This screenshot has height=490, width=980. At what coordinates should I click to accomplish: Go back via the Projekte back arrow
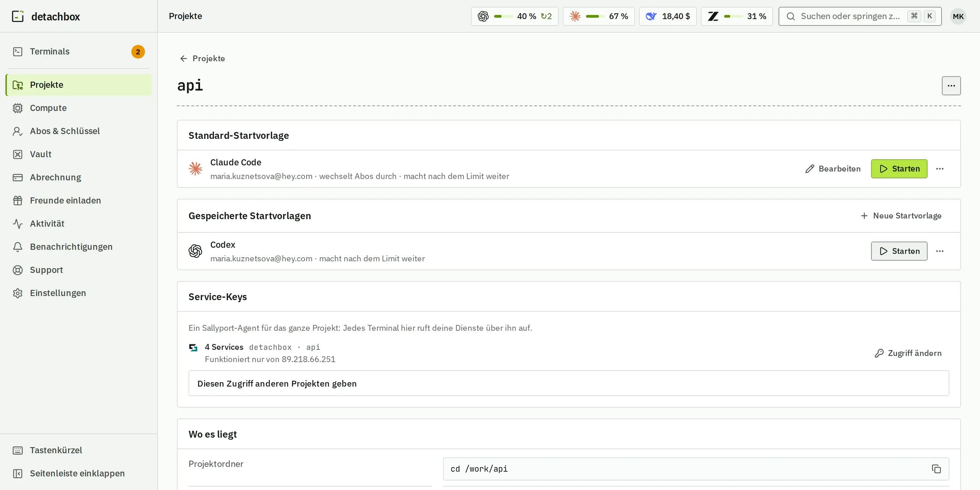tap(202, 58)
